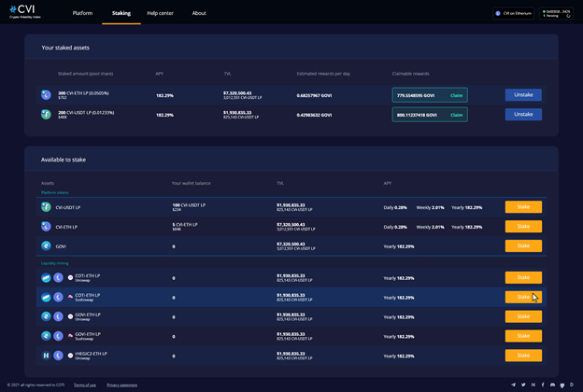Click the staked CVI-ETH LP token icon

[x=46, y=95]
